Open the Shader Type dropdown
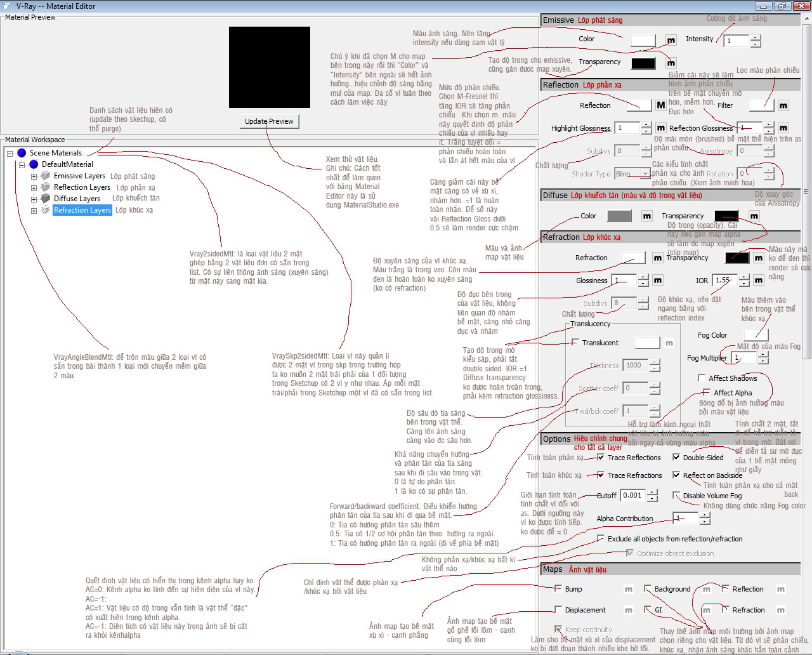 pos(645,174)
